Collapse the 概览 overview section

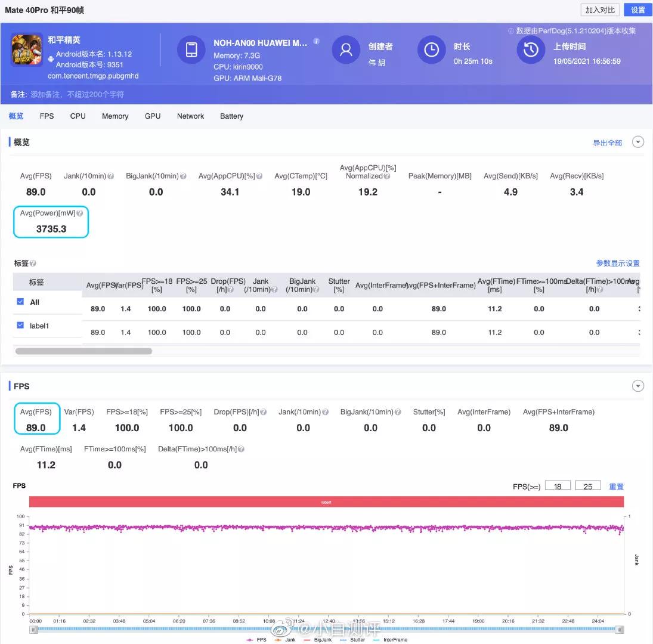tap(637, 143)
